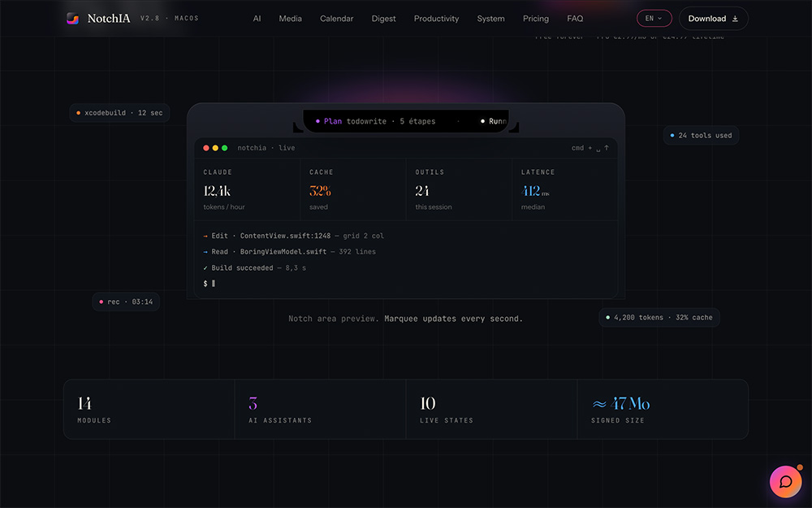Open the chat bubble widget
The height and width of the screenshot is (508, 812).
point(785,481)
